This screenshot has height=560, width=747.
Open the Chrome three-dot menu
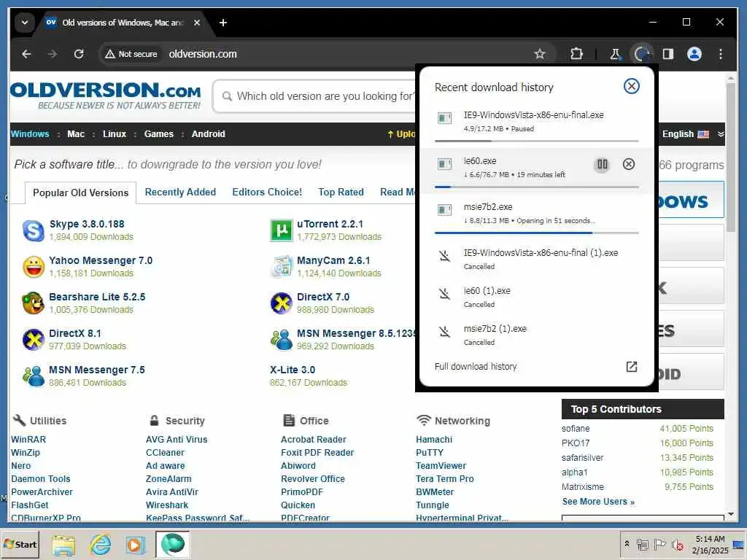[720, 54]
